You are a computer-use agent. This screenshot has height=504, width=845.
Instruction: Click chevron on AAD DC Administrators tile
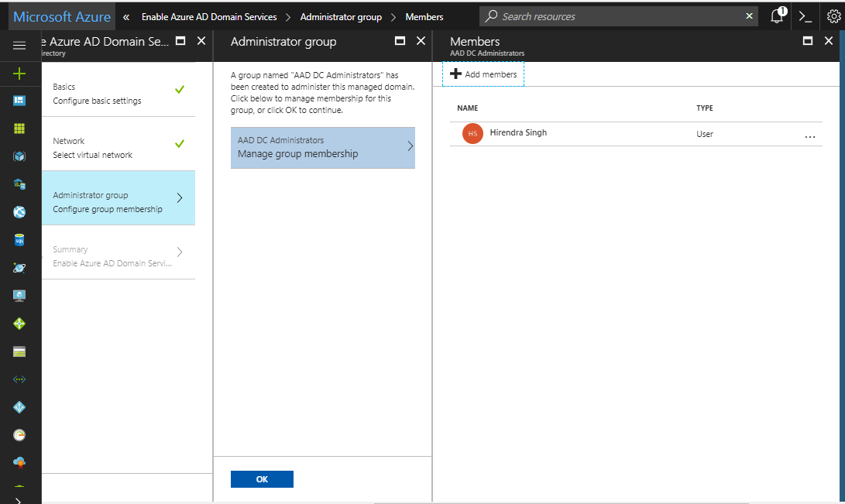click(x=410, y=146)
